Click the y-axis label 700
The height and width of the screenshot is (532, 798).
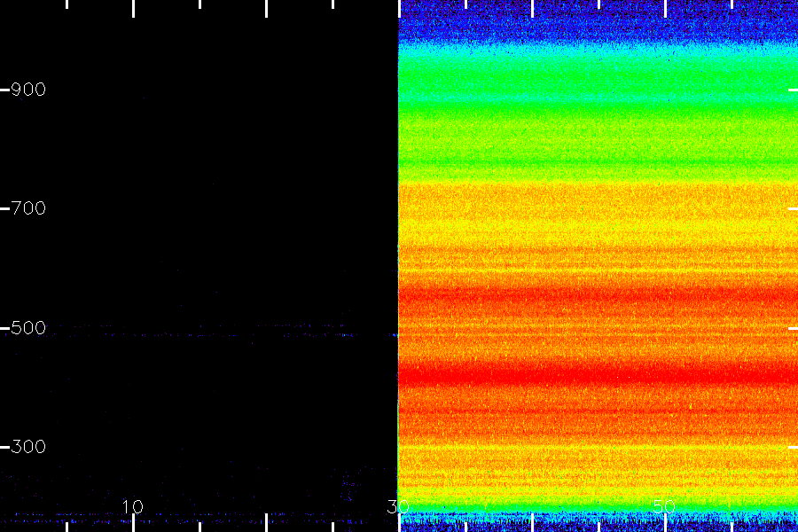pos(28,208)
